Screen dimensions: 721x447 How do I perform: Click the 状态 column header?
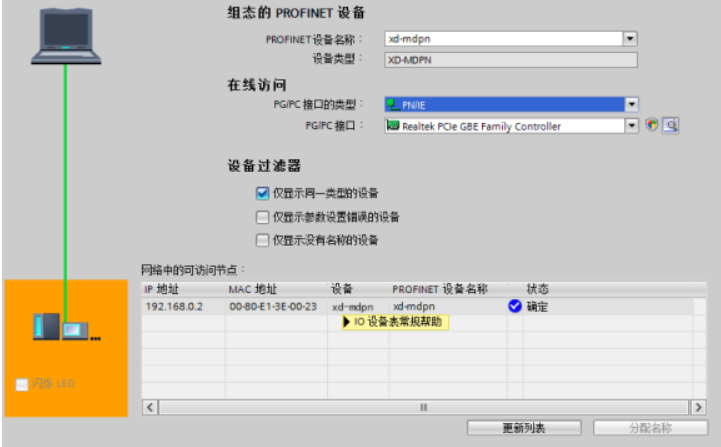pyautogui.click(x=607, y=289)
